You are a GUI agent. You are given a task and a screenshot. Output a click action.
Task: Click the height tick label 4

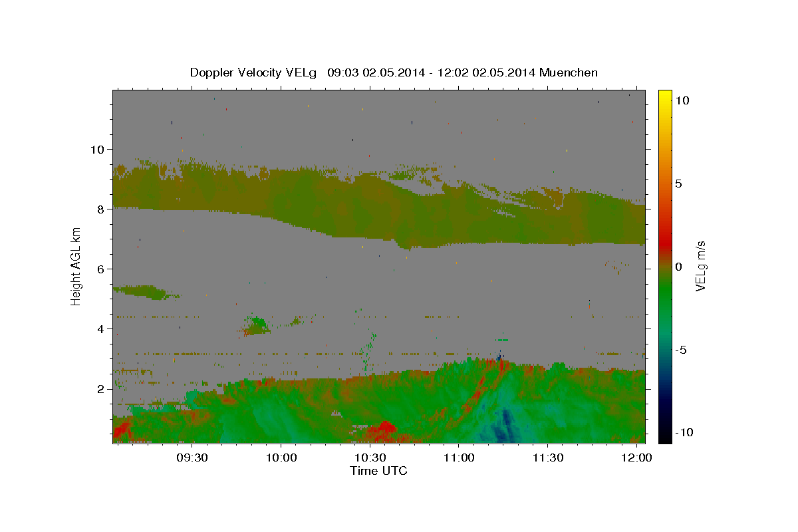101,329
